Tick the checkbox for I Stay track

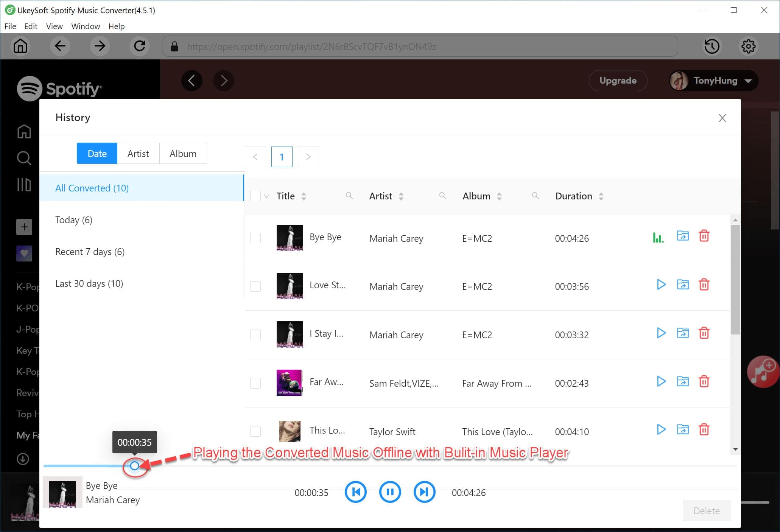click(256, 334)
